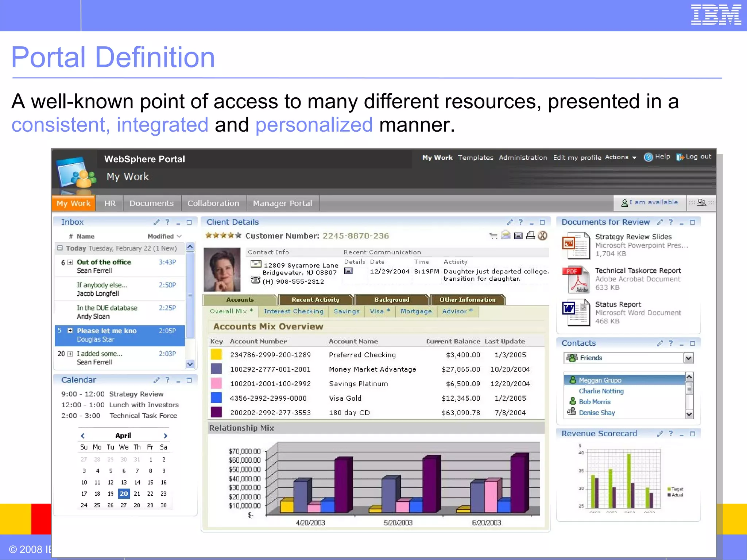Expand the Please let me kno thread
The width and height of the screenshot is (747, 560).
[70, 331]
